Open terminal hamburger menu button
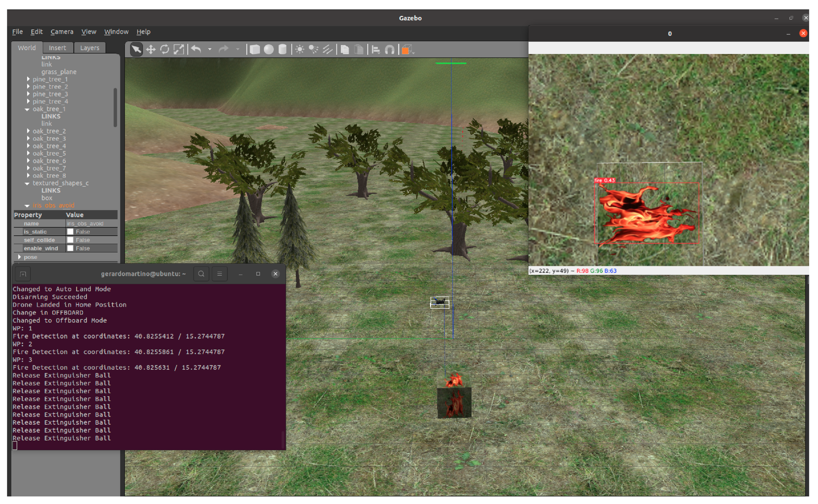818x504 pixels. tap(220, 274)
